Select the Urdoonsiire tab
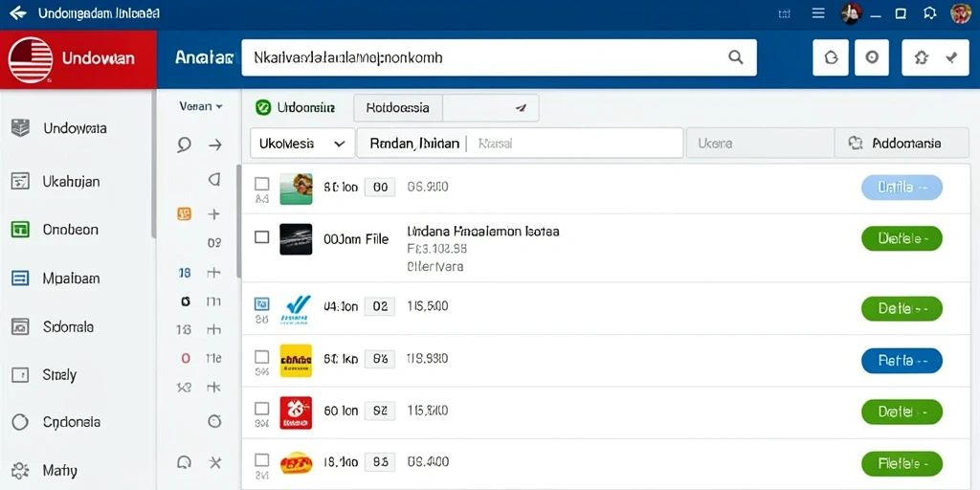Image resolution: width=980 pixels, height=490 pixels. [296, 107]
